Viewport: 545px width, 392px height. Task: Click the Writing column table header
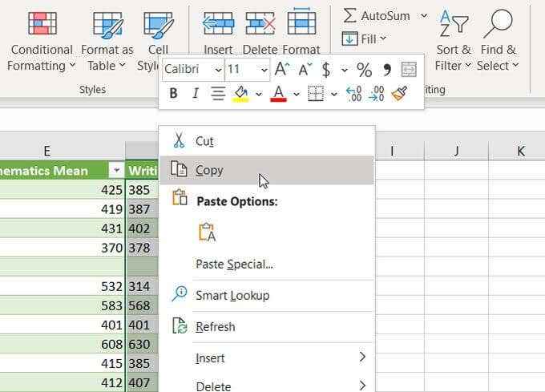142,170
